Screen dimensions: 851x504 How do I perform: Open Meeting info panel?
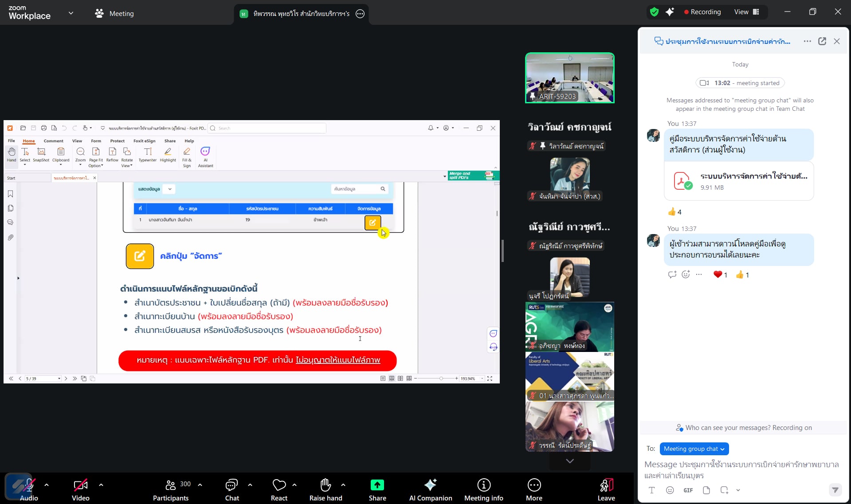[483, 489]
